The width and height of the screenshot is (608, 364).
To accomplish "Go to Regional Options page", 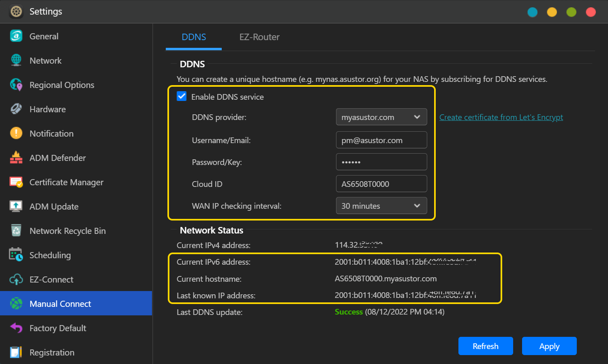I will 76,85.
